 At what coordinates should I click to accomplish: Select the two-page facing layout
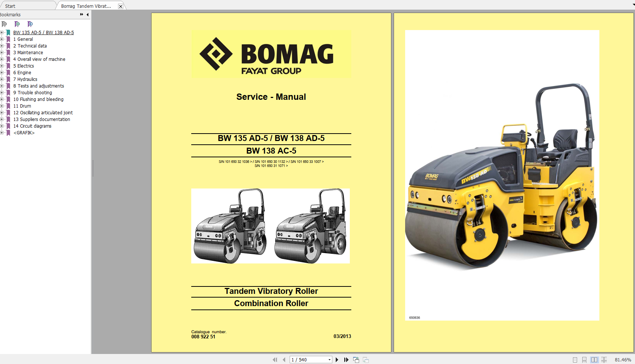(594, 360)
